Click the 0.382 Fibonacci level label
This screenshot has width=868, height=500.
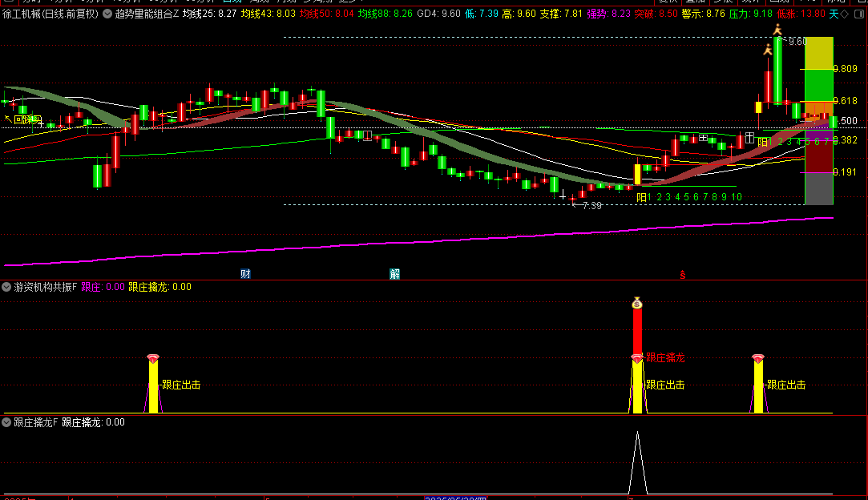[x=846, y=140]
